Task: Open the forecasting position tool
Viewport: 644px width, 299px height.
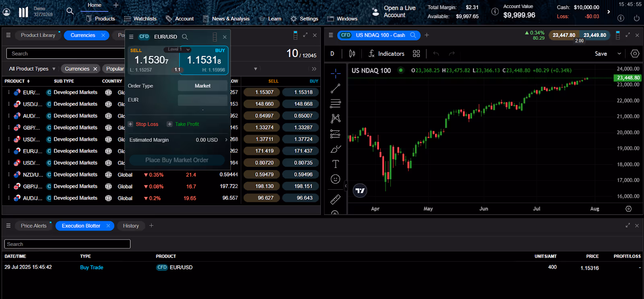Action: pos(335,134)
